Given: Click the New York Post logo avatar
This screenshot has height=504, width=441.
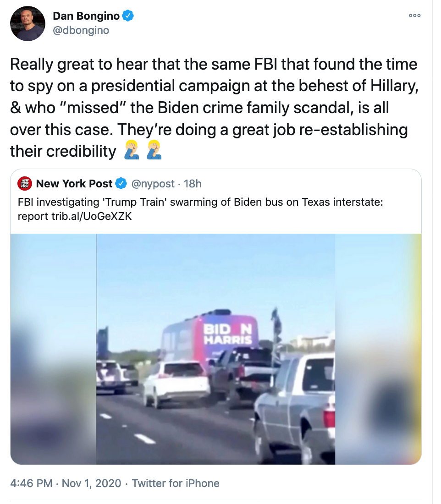Looking at the screenshot, I should point(25,184).
